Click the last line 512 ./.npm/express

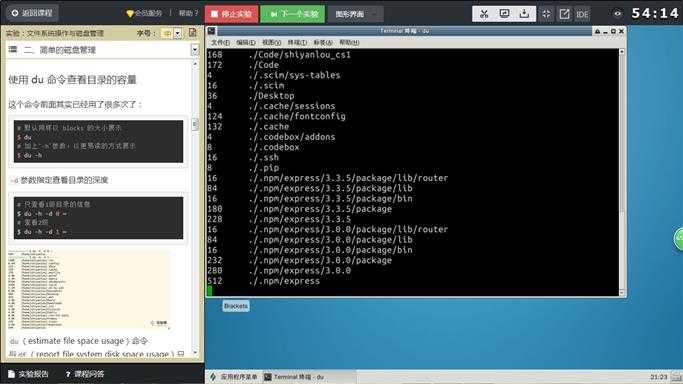point(264,281)
